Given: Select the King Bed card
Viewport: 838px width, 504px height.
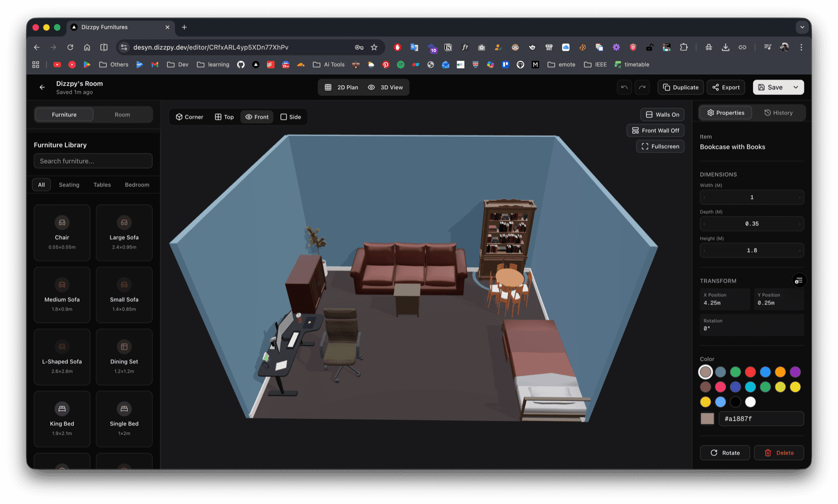Looking at the screenshot, I should click(62, 419).
